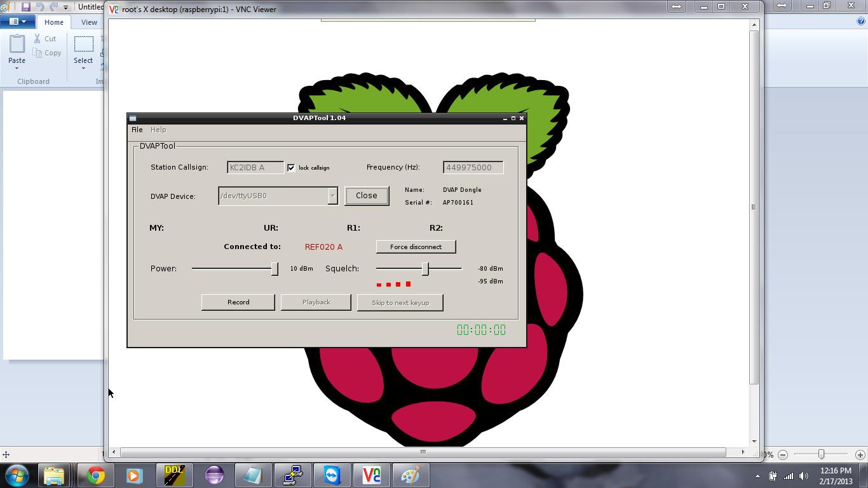Open TeamViewer from the taskbar

pos(332,475)
